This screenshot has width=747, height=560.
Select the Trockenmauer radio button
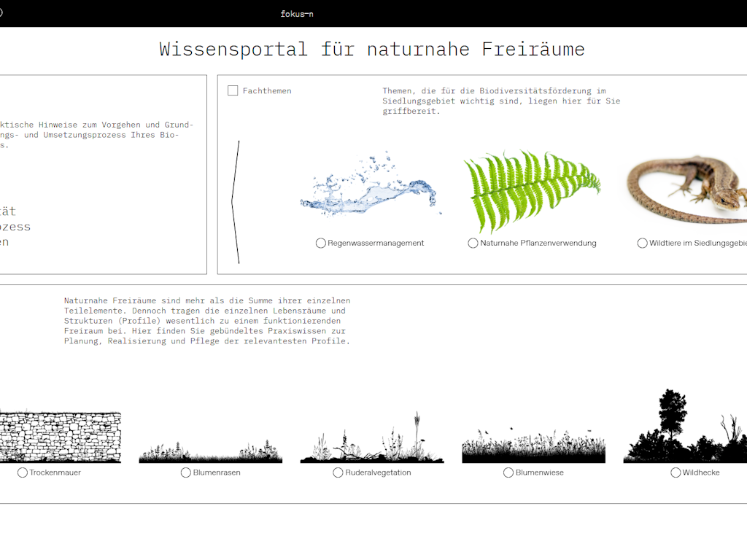click(x=23, y=472)
